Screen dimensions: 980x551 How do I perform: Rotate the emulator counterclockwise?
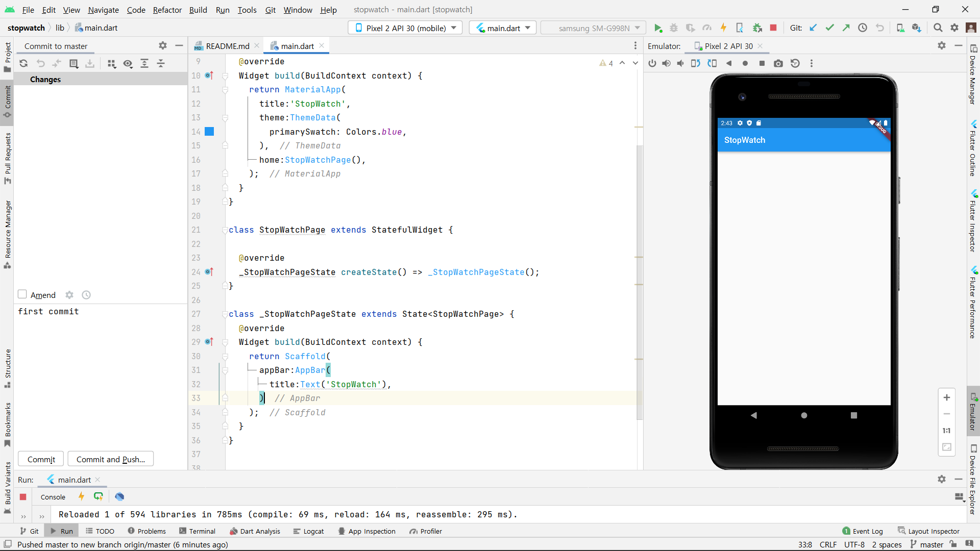point(696,63)
